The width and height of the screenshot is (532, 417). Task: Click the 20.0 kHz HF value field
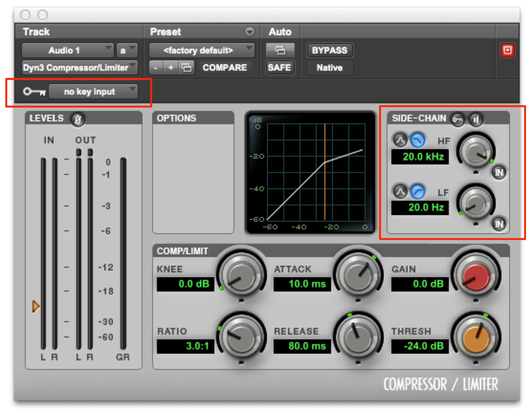(420, 157)
